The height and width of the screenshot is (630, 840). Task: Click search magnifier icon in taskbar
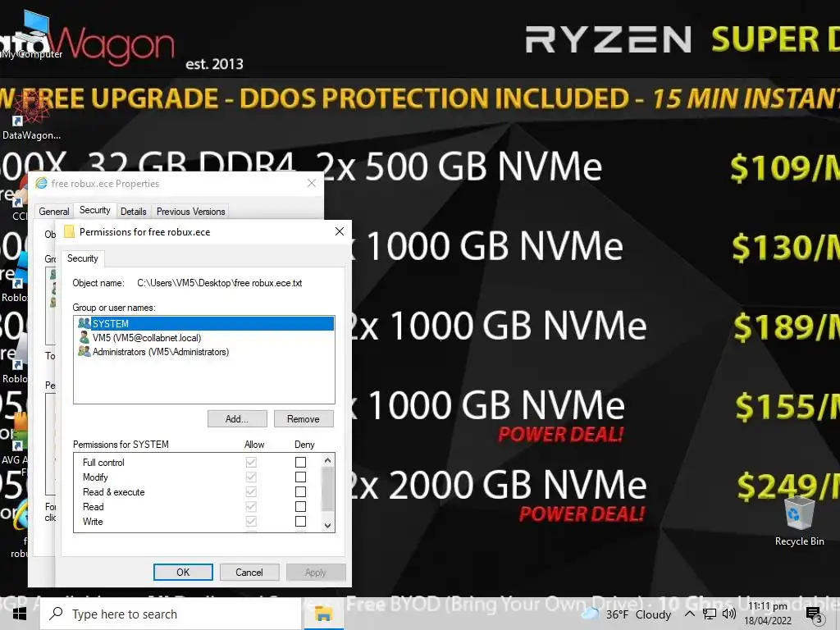(56, 614)
